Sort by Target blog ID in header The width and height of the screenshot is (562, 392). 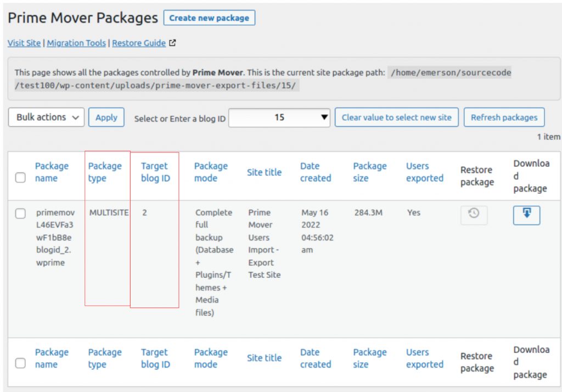coord(155,172)
